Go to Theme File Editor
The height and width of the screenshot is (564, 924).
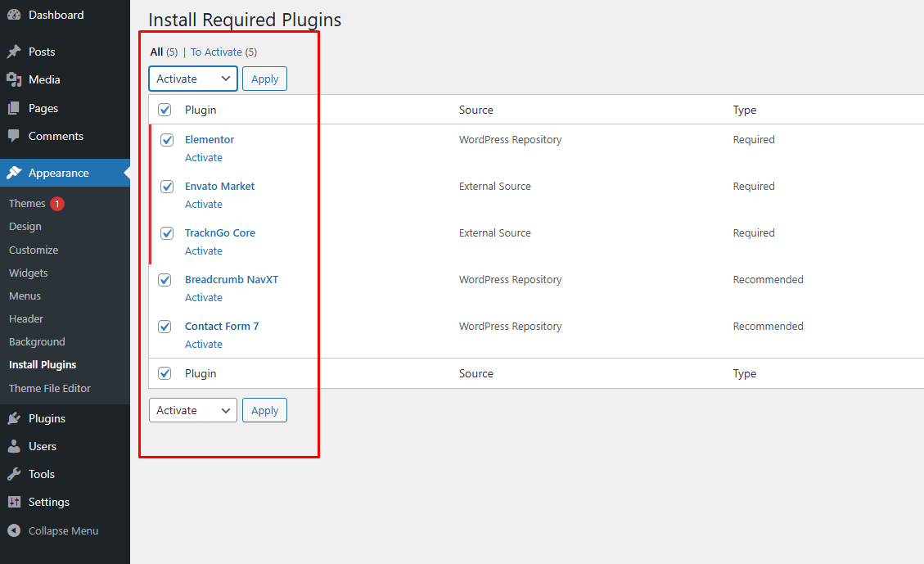pos(50,388)
